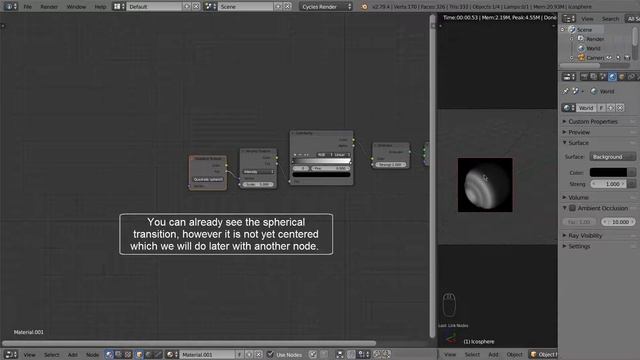
Task: Toggle fake user F for World datablock
Action: (601, 108)
